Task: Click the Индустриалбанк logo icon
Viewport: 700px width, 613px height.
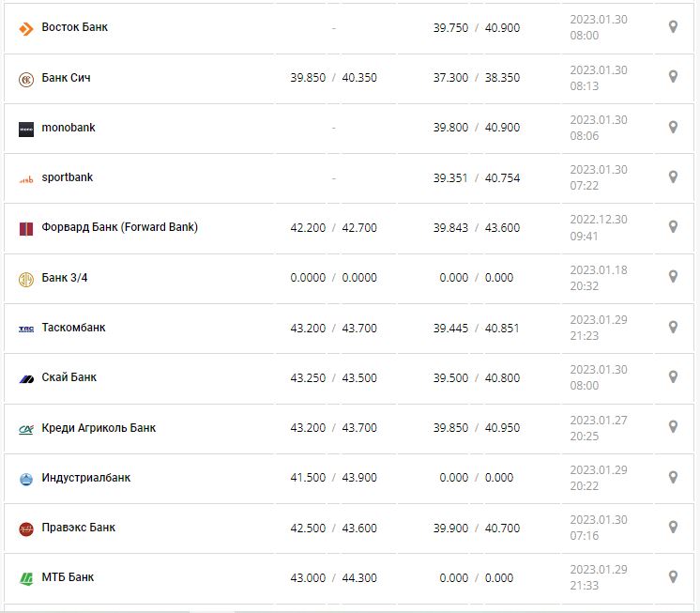Action: coord(26,479)
